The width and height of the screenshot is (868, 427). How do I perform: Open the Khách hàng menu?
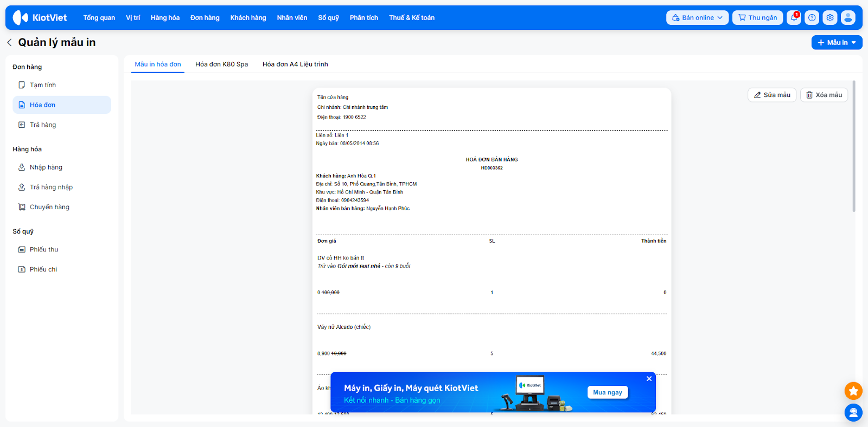(248, 18)
